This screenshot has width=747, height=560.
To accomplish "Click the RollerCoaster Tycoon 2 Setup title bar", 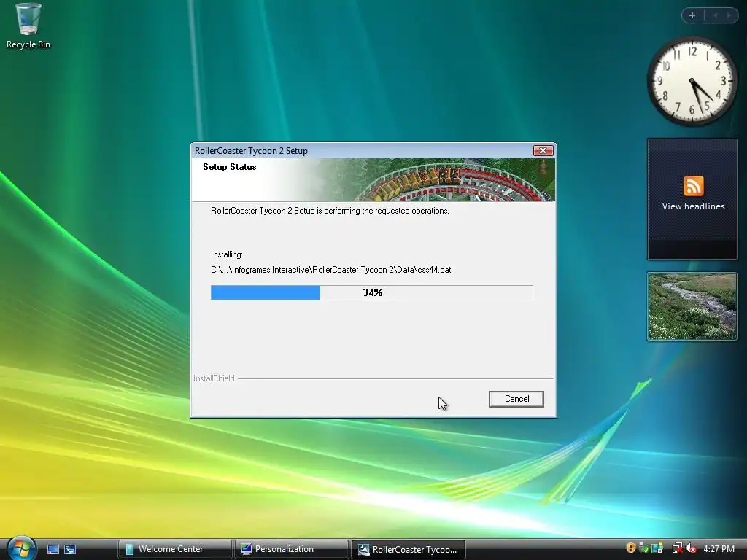I will click(x=362, y=150).
